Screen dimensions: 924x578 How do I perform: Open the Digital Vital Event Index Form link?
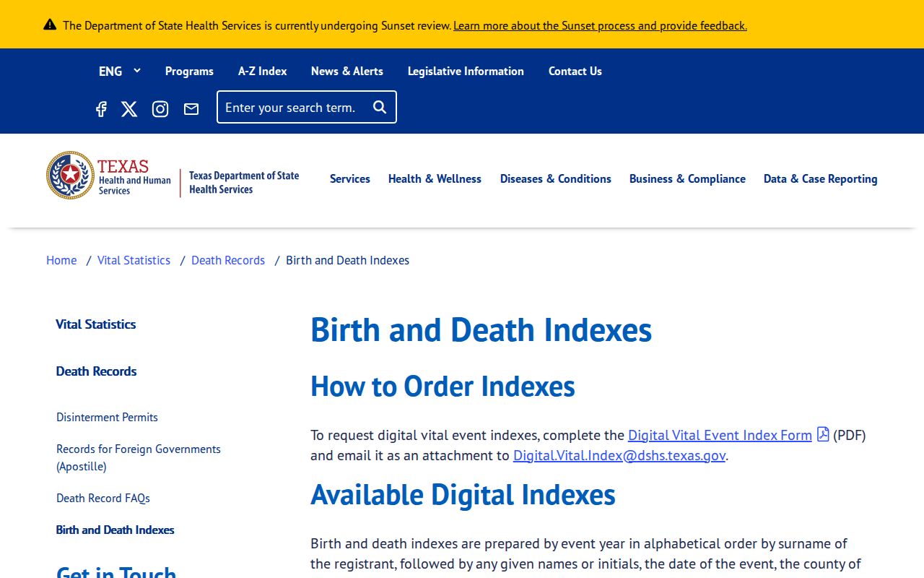[x=720, y=435]
